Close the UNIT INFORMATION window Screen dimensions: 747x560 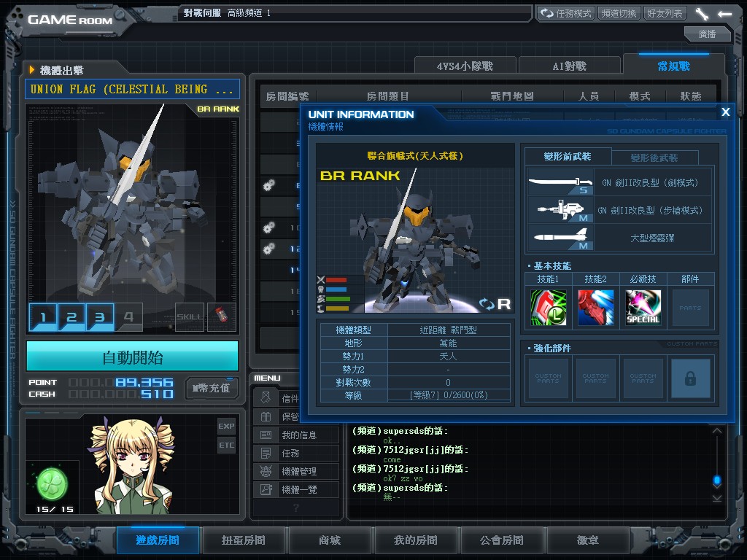(726, 112)
